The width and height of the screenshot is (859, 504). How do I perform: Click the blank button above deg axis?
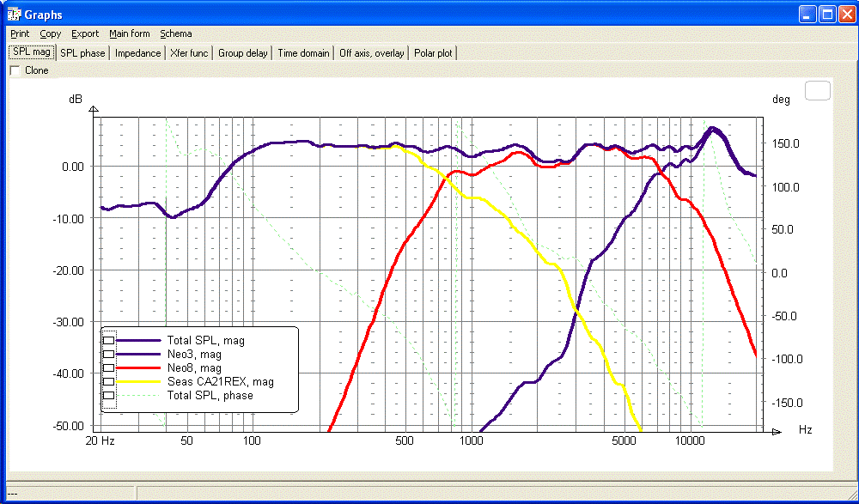[818, 90]
